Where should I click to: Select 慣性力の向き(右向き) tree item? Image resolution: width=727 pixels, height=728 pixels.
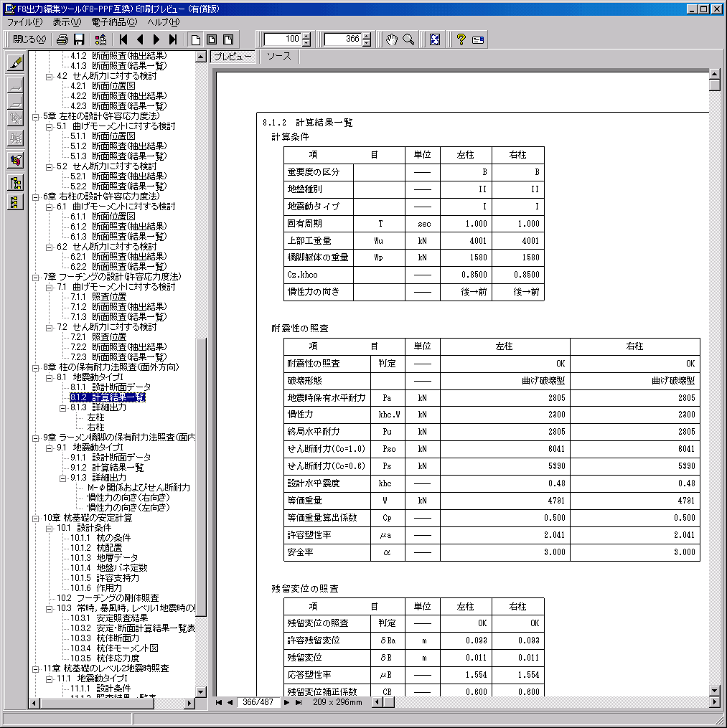point(128,498)
